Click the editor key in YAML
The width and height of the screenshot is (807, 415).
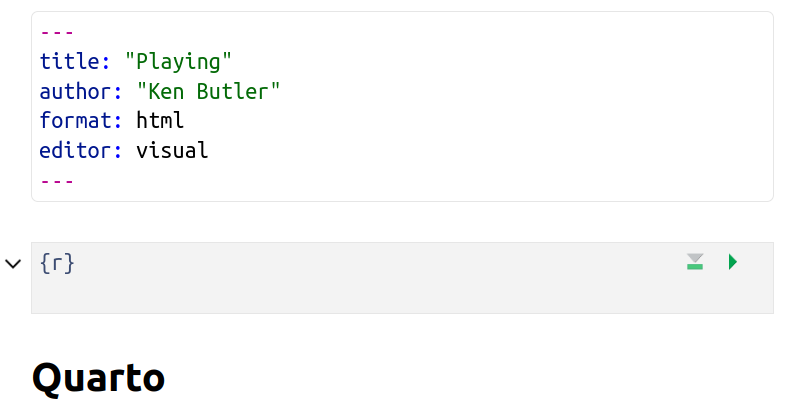[78, 152]
